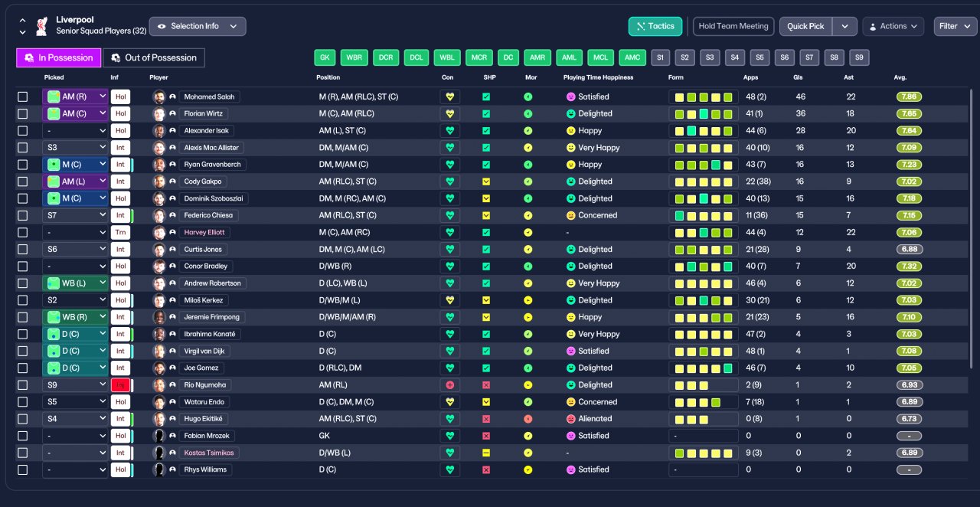Switch to the Out of Possession tab
Image resolution: width=980 pixels, height=507 pixels.
(155, 57)
